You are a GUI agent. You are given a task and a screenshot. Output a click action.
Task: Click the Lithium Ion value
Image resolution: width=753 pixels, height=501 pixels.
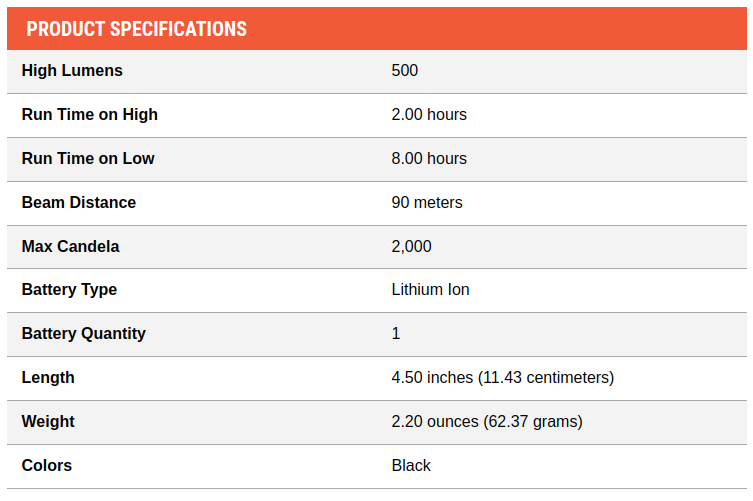coord(430,290)
